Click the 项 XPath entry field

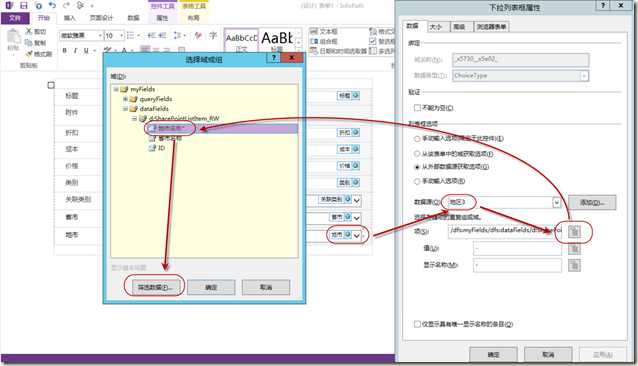click(x=505, y=231)
